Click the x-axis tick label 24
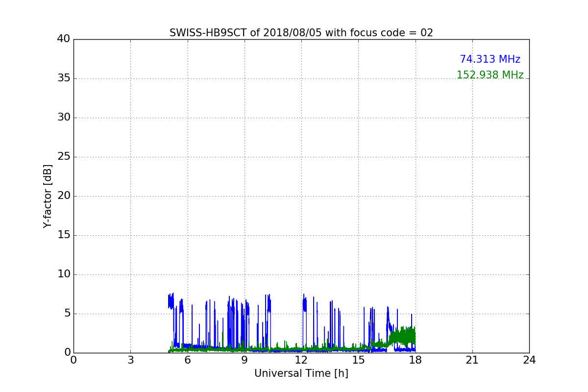Viewport: 588px width, 392px height. coord(529,360)
